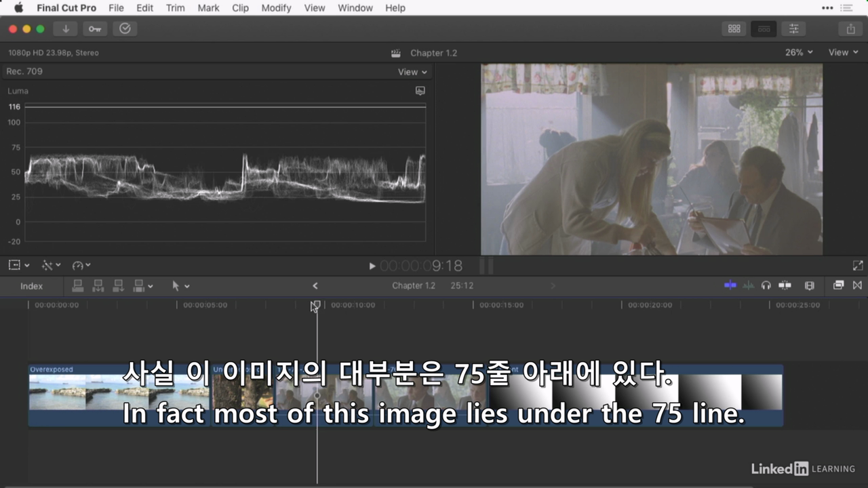Select the gradient clip in timeline
This screenshot has height=488, width=868.
[636, 395]
